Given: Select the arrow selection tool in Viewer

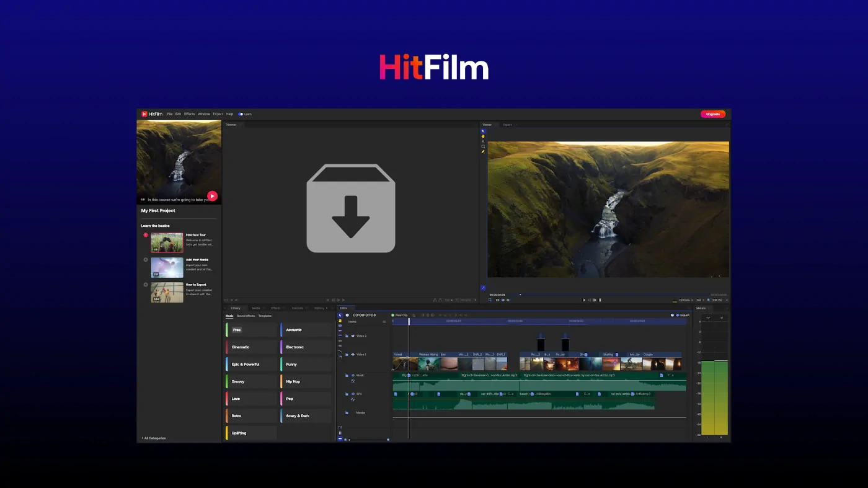Looking at the screenshot, I should 483,131.
